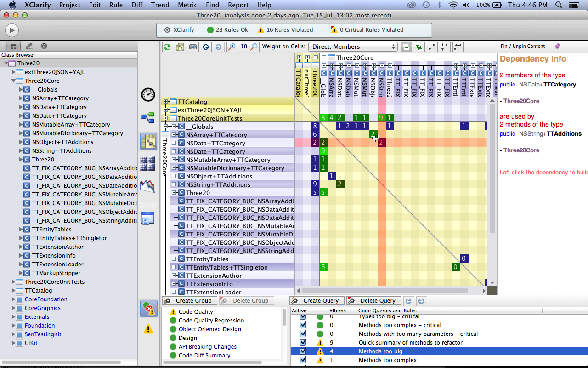Click the camera snapshot icon
The image size is (588, 368).
point(193,46)
